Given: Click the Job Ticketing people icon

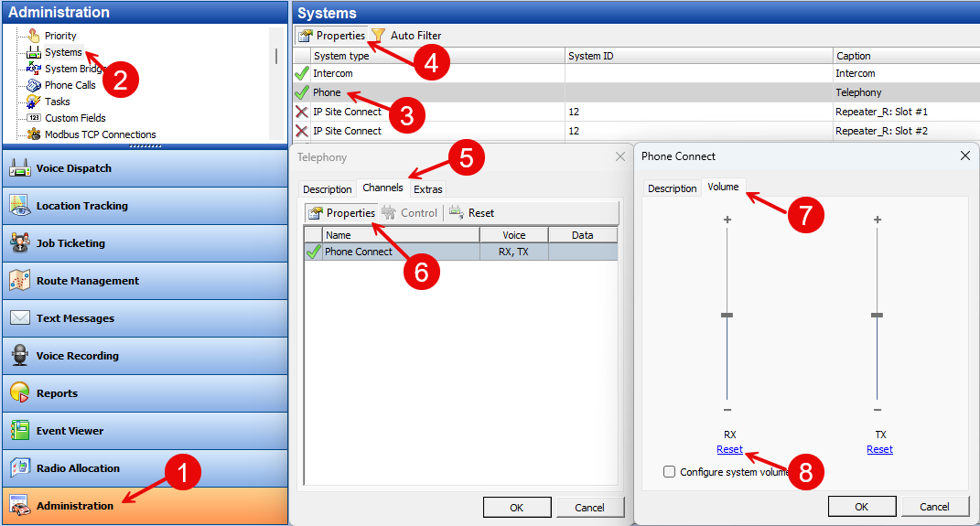Looking at the screenshot, I should (x=20, y=243).
